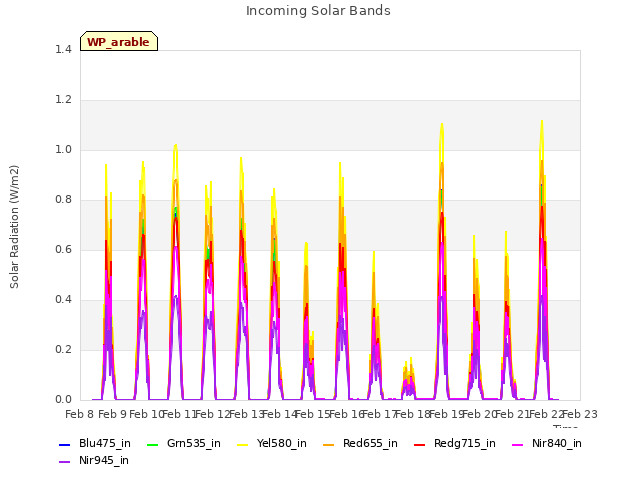
Task: Click the 0.2 y-axis tick label
Action: pyautogui.click(x=63, y=349)
